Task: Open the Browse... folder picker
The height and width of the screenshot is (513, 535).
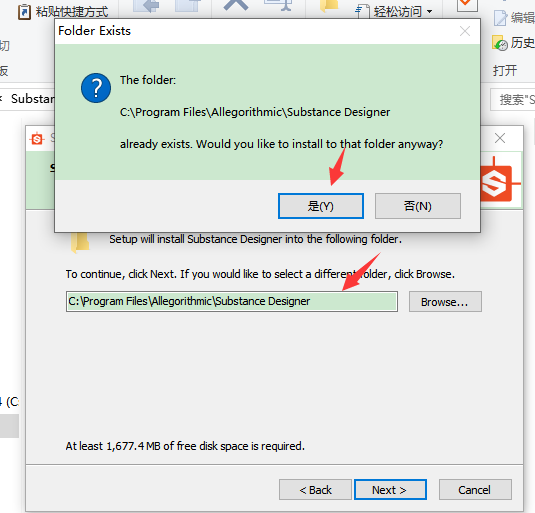Action: tap(445, 302)
